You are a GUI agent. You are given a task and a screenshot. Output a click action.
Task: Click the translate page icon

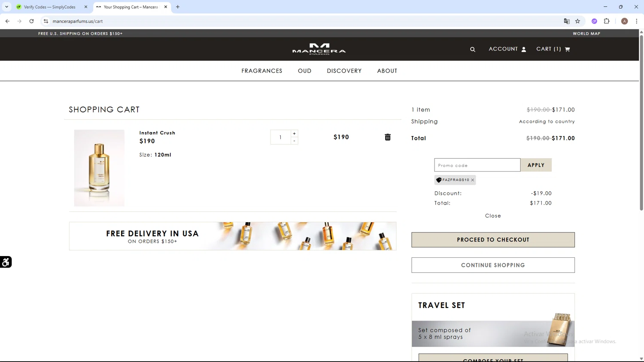(x=567, y=21)
